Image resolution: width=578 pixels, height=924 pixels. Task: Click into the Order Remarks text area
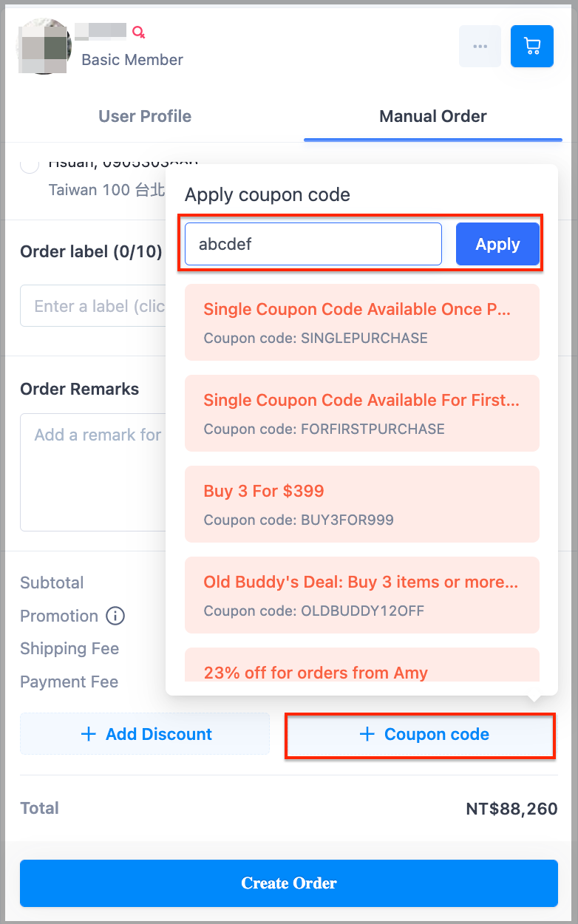92,472
